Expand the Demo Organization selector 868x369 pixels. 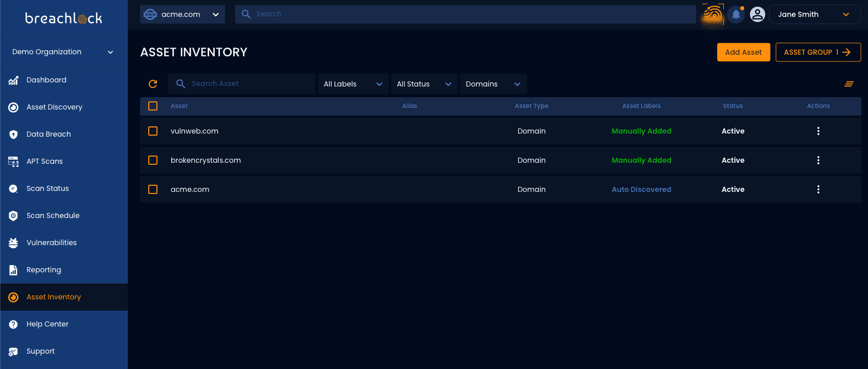click(63, 52)
